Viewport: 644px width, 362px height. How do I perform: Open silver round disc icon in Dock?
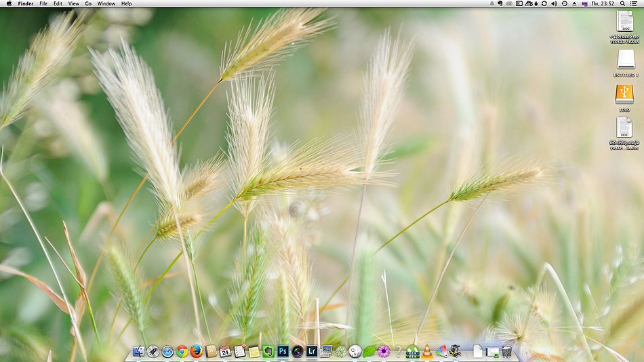pyautogui.click(x=355, y=351)
